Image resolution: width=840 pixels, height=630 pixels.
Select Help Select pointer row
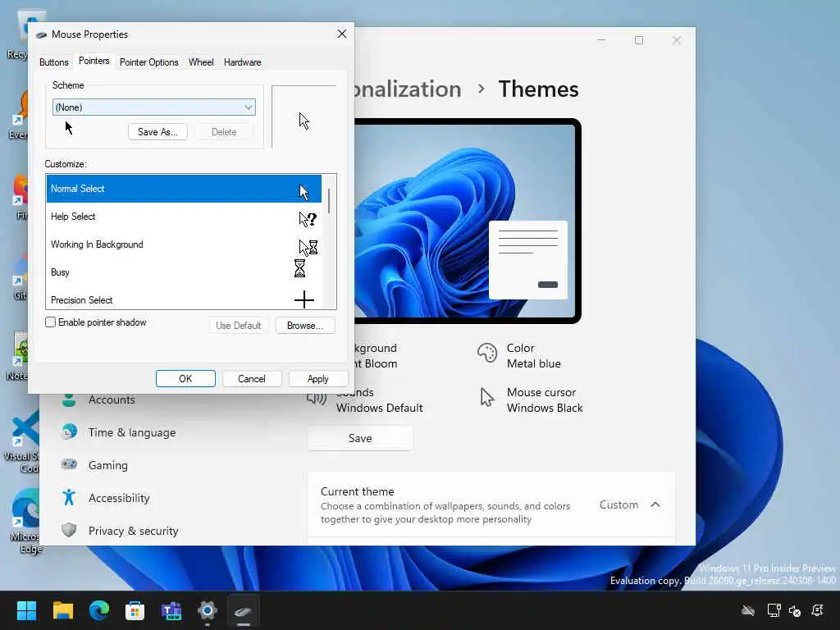point(184,217)
